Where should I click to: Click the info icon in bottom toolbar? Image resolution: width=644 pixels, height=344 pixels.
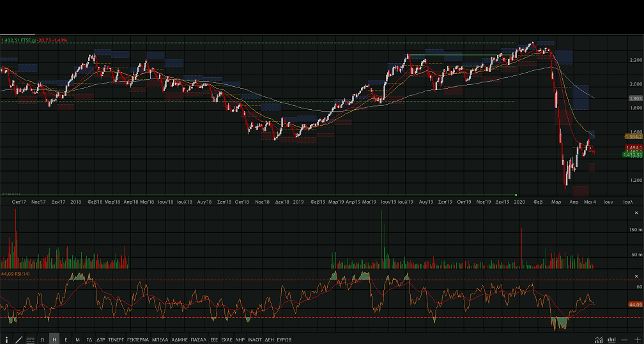(6, 340)
